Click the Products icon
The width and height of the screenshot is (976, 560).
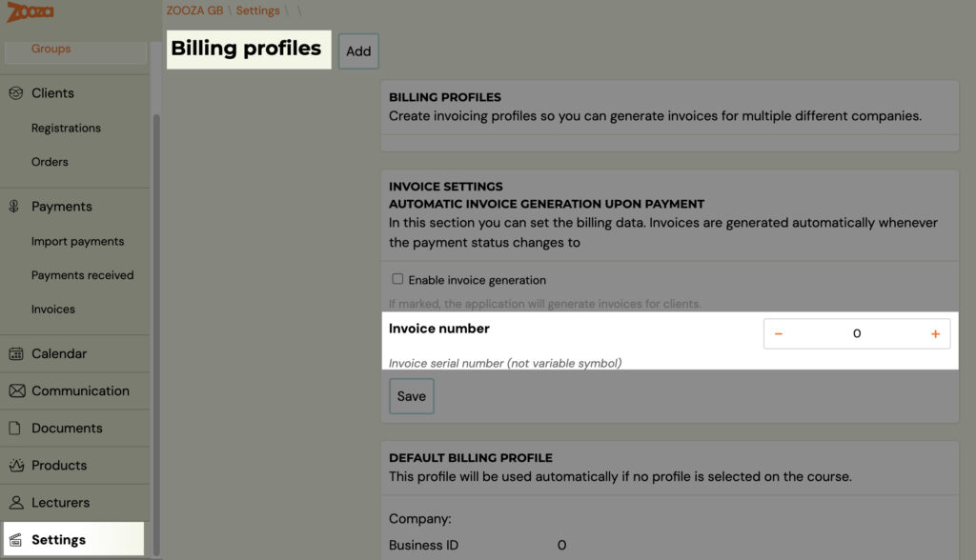point(17,466)
